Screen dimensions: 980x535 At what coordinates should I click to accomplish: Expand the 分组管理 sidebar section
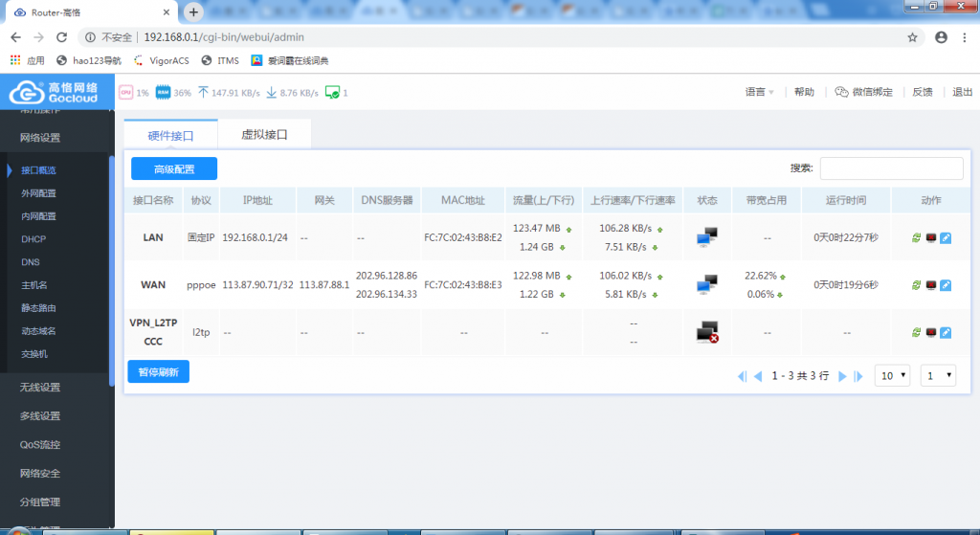[40, 502]
